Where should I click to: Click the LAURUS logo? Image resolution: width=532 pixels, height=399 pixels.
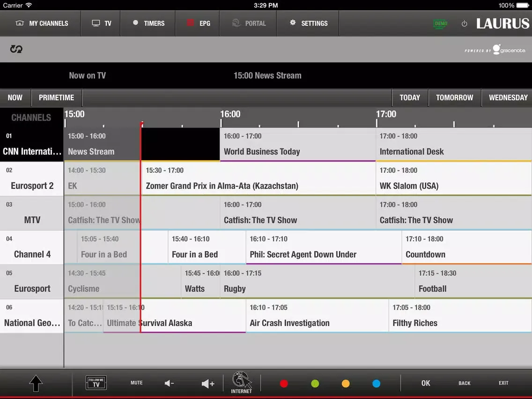click(502, 23)
